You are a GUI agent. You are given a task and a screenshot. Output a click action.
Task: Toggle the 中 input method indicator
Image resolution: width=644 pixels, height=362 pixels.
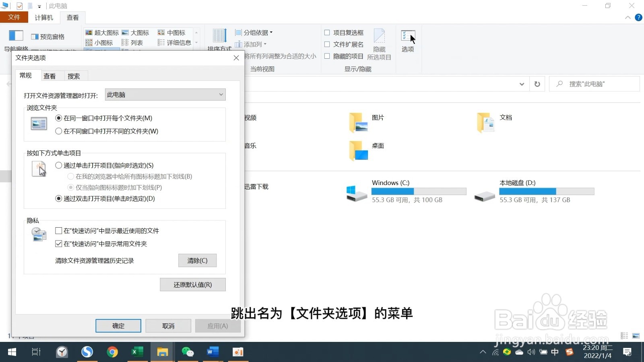pyautogui.click(x=555, y=352)
